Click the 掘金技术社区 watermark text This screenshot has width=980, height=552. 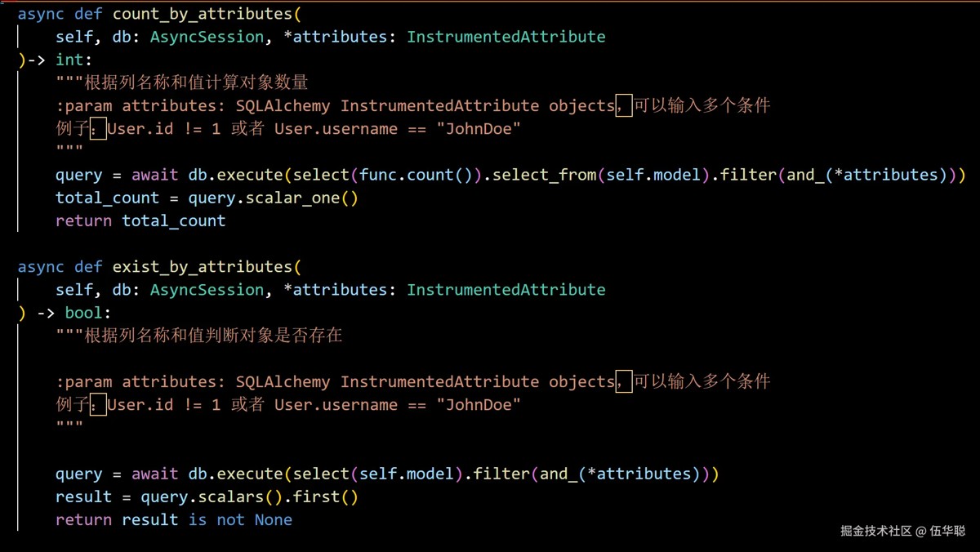pos(875,531)
